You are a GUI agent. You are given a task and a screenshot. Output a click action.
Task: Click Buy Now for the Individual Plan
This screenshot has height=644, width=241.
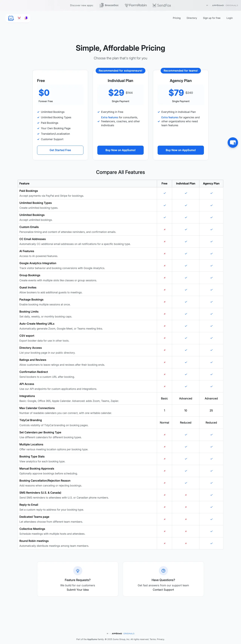click(120, 150)
